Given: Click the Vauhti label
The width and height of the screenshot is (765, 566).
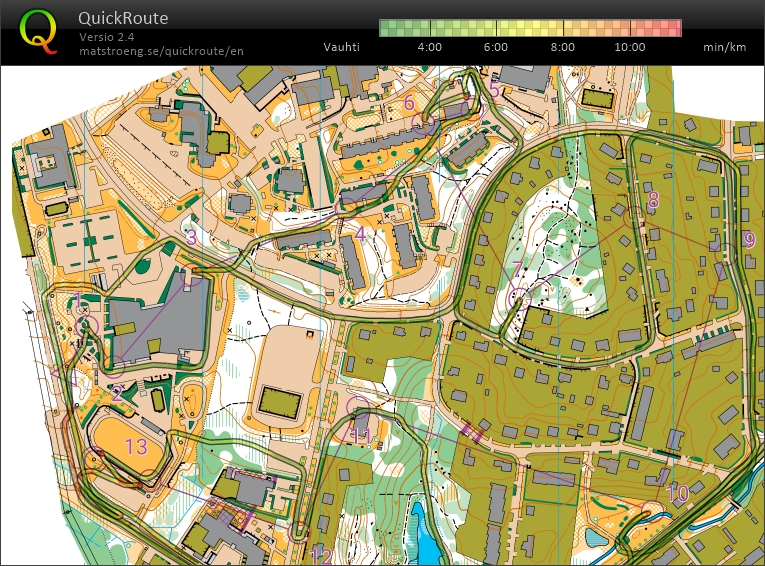Looking at the screenshot, I should tap(342, 47).
